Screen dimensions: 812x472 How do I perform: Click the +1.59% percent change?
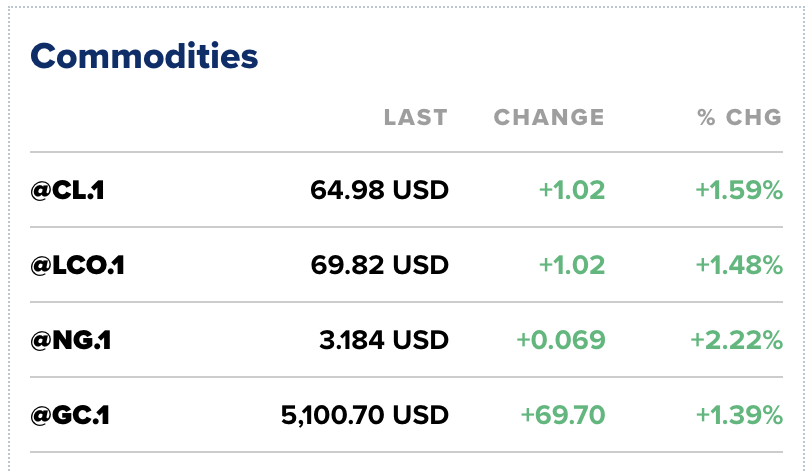coord(736,190)
